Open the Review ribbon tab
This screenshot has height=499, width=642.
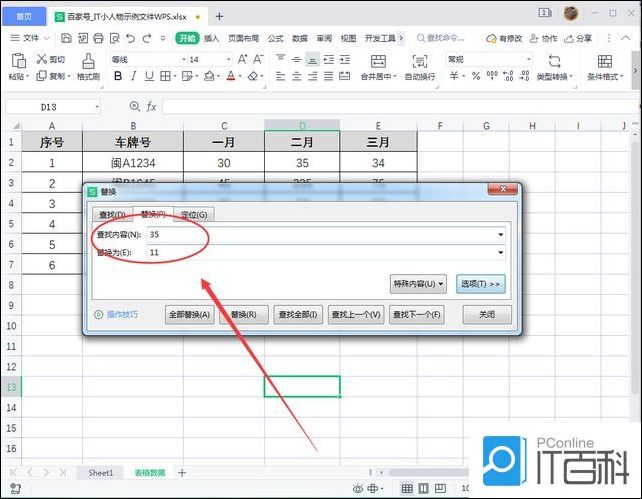coord(324,38)
